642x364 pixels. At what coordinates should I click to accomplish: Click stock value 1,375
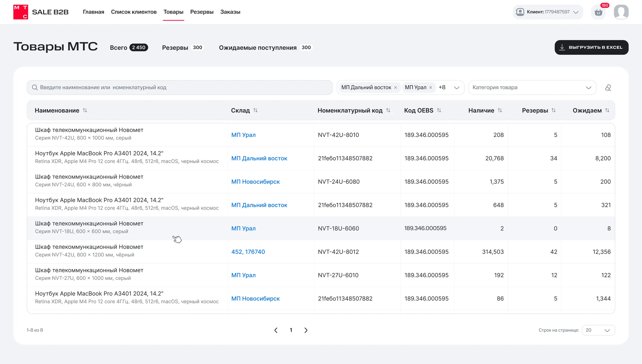(x=496, y=182)
